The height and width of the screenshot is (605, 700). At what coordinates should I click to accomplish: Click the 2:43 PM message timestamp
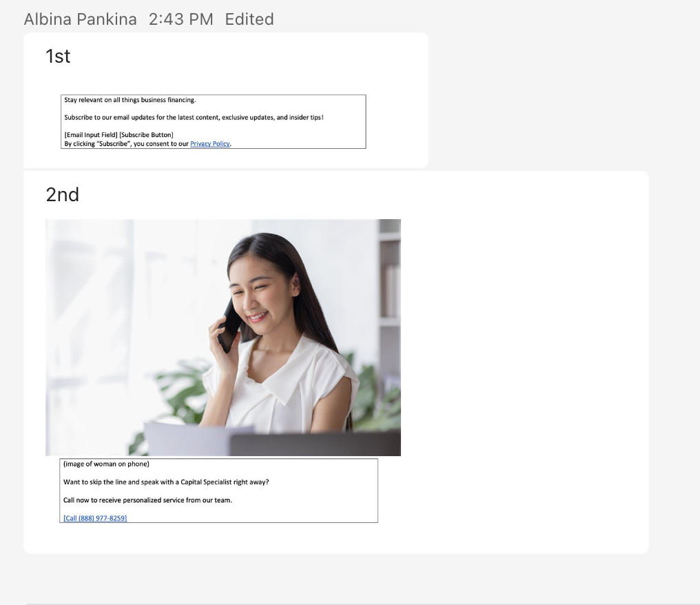point(181,19)
